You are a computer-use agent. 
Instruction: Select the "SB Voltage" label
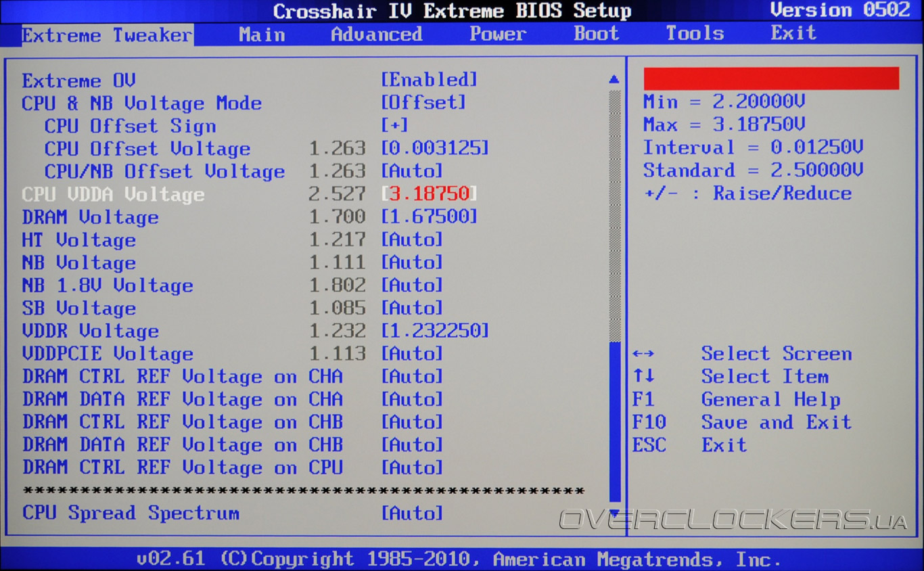[78, 309]
